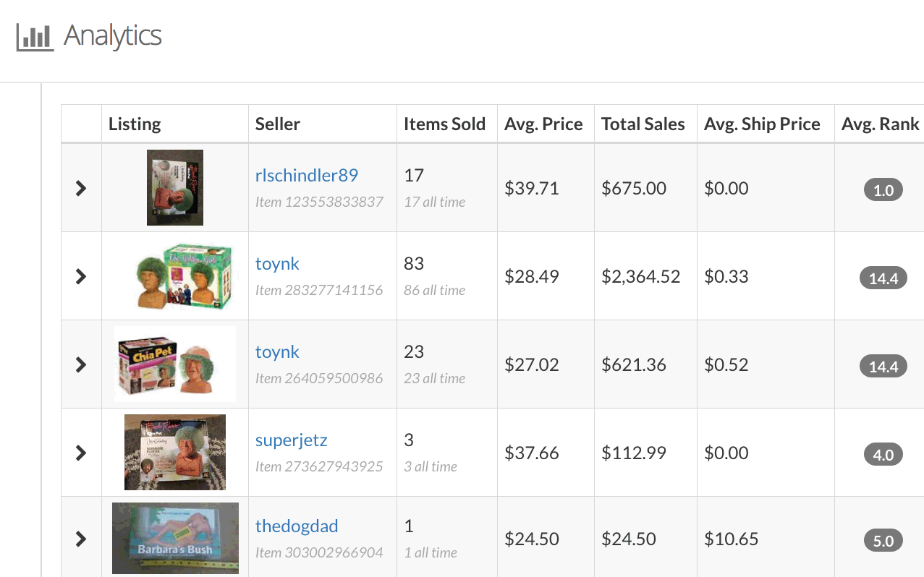Image resolution: width=924 pixels, height=577 pixels.
Task: Sort by Items Sold column header
Action: point(444,124)
